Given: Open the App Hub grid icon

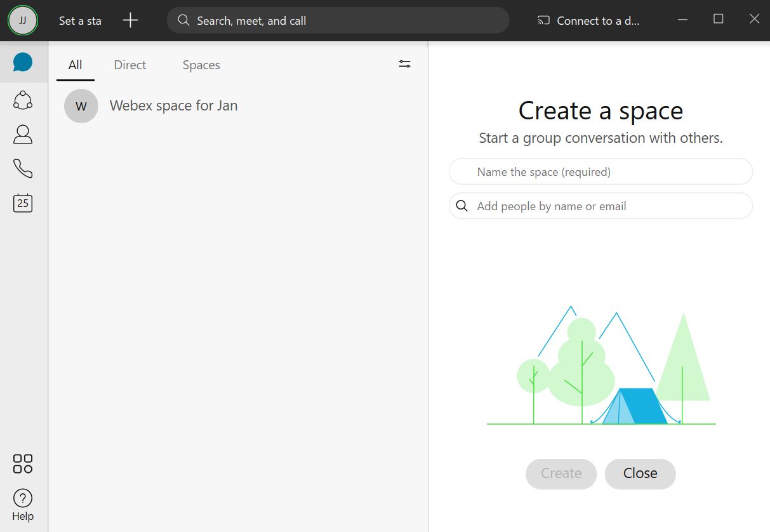Looking at the screenshot, I should 23,463.
